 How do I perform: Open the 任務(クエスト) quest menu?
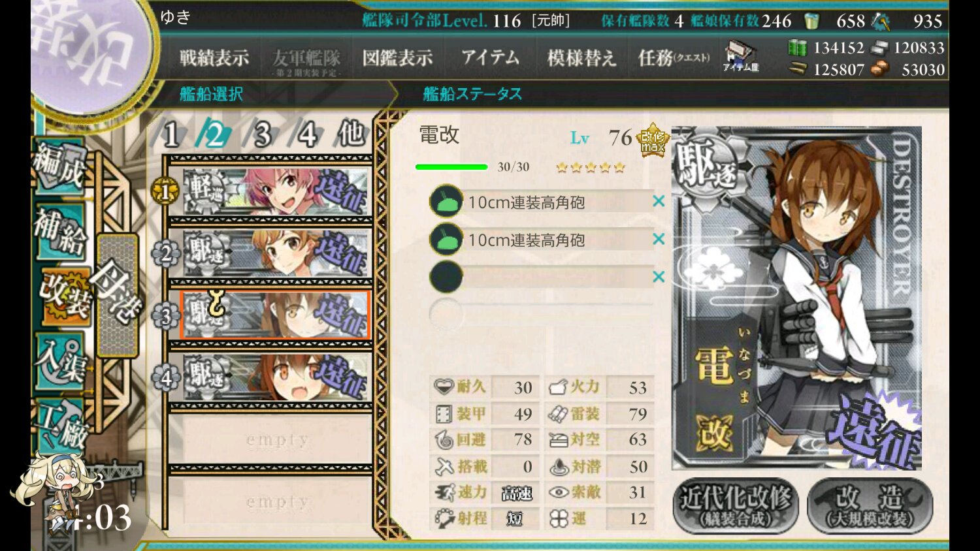coord(674,58)
